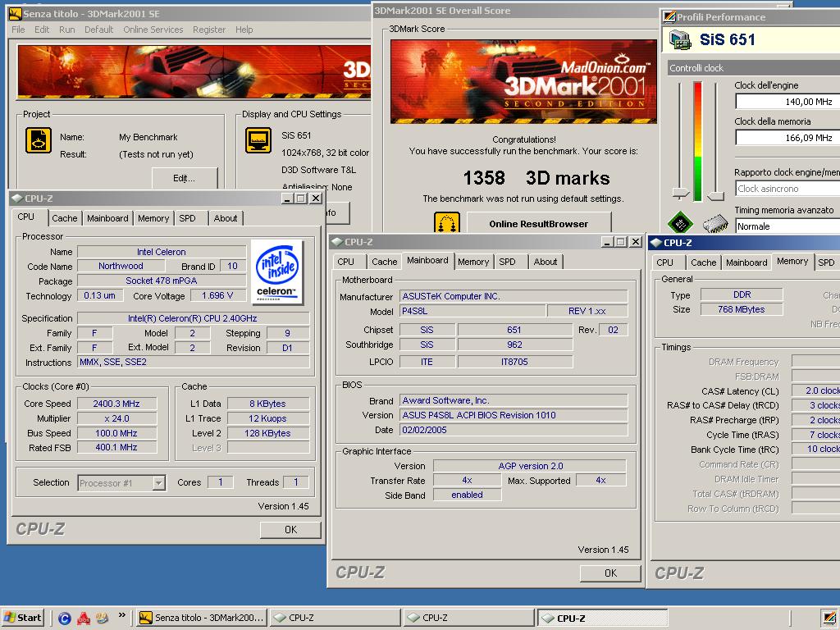
Task: Click the memory clock slider handle
Action: click(x=715, y=195)
